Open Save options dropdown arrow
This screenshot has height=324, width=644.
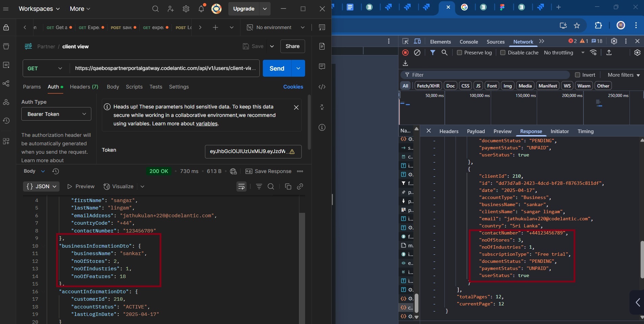click(272, 46)
